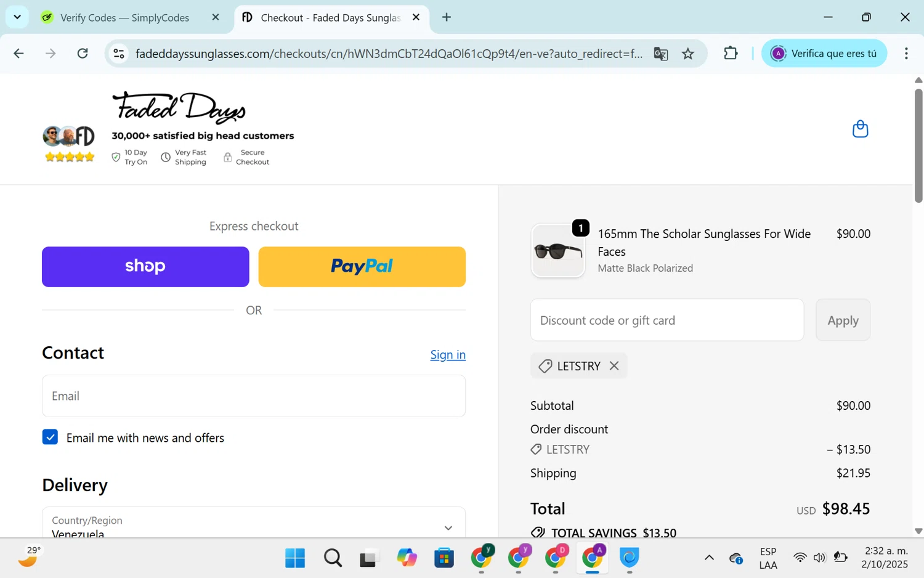Go forward to the next page

[x=51, y=54]
